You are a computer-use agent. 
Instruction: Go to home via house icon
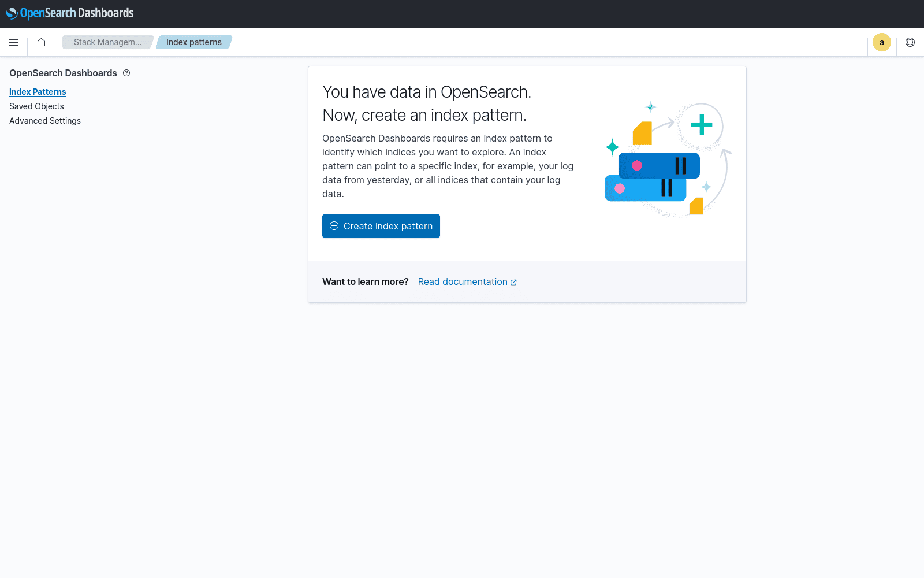(x=41, y=42)
